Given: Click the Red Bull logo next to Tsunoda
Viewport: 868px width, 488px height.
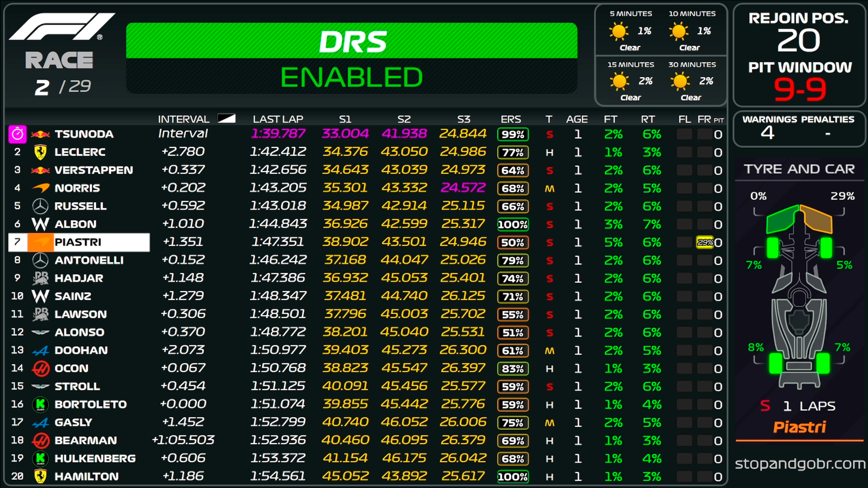Looking at the screenshot, I should 40,134.
